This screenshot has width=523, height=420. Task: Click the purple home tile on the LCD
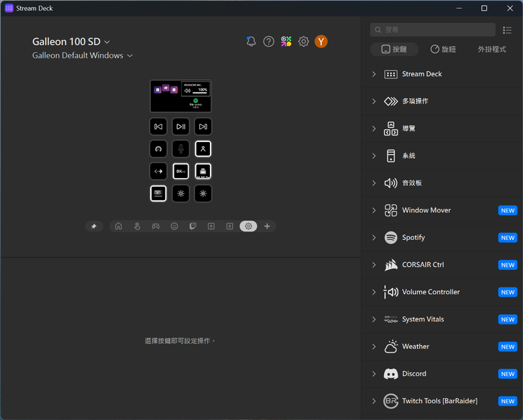coord(166,88)
